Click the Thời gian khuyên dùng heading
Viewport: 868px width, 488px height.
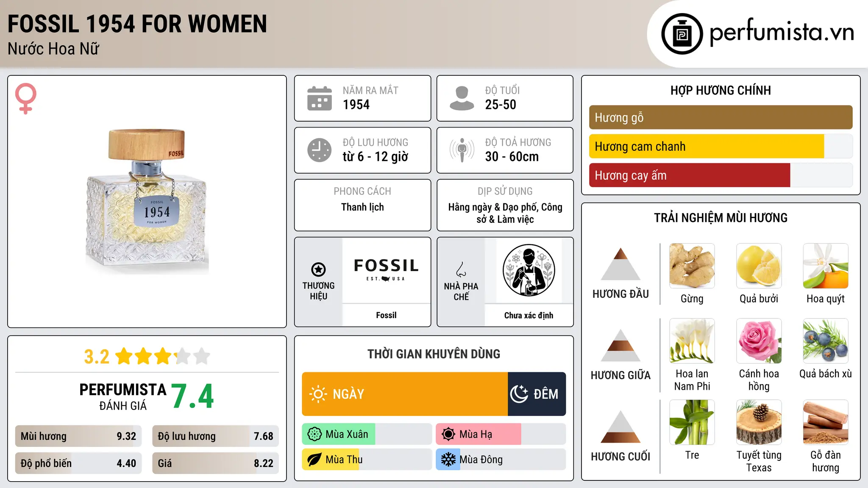434,354
